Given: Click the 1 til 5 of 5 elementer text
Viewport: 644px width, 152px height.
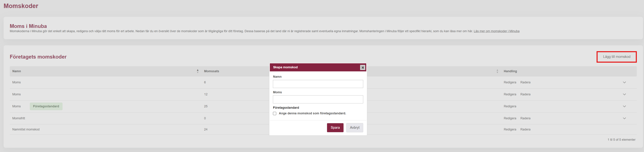Looking at the screenshot, I should pos(621,140).
